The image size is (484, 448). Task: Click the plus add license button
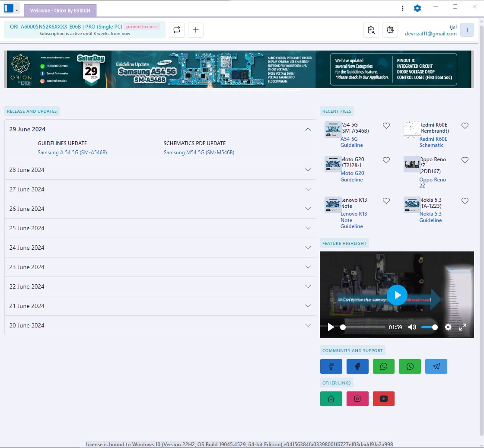[196, 30]
